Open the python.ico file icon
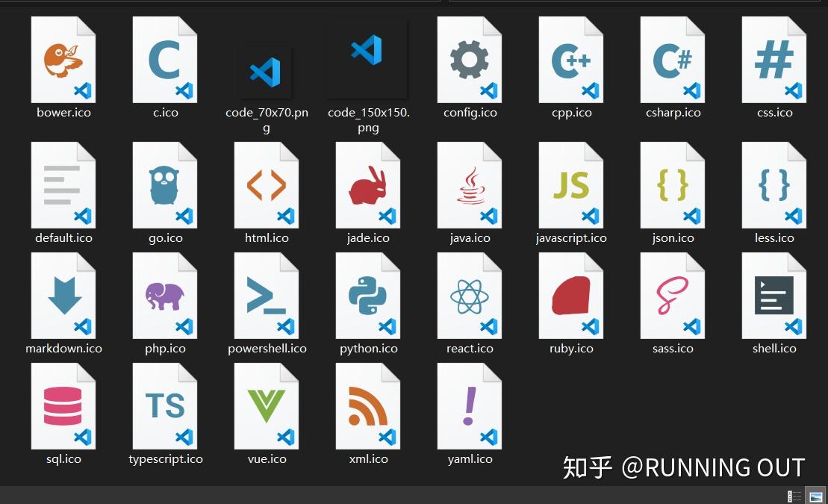Screen dimensions: 828x504 click(x=368, y=294)
